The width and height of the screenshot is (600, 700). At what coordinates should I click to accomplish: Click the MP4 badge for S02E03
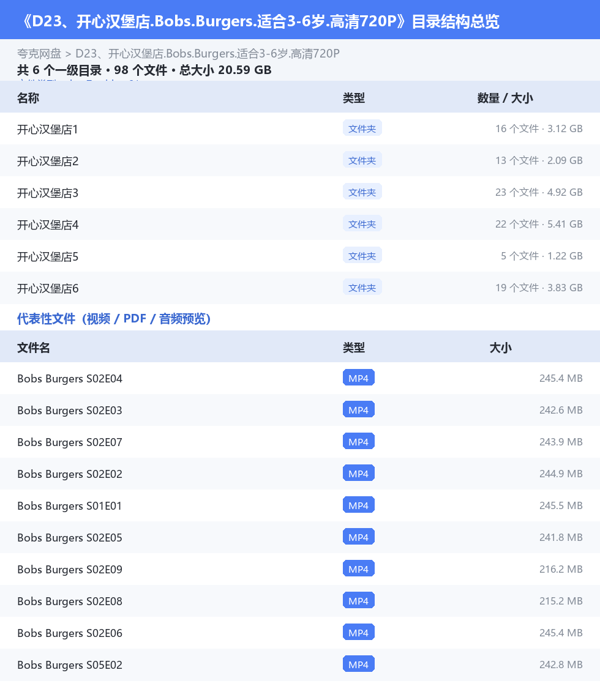point(358,410)
